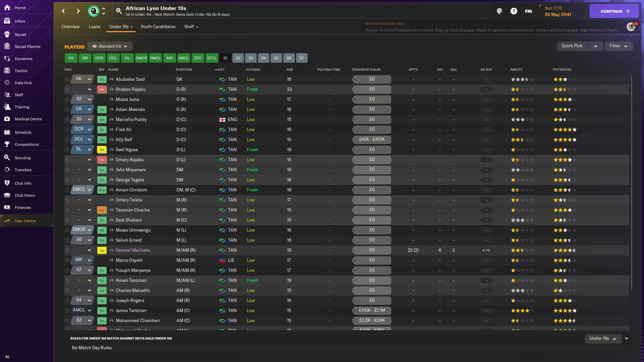
Task: Tick the checkbox for Samwel Machaku
Action: click(67, 250)
